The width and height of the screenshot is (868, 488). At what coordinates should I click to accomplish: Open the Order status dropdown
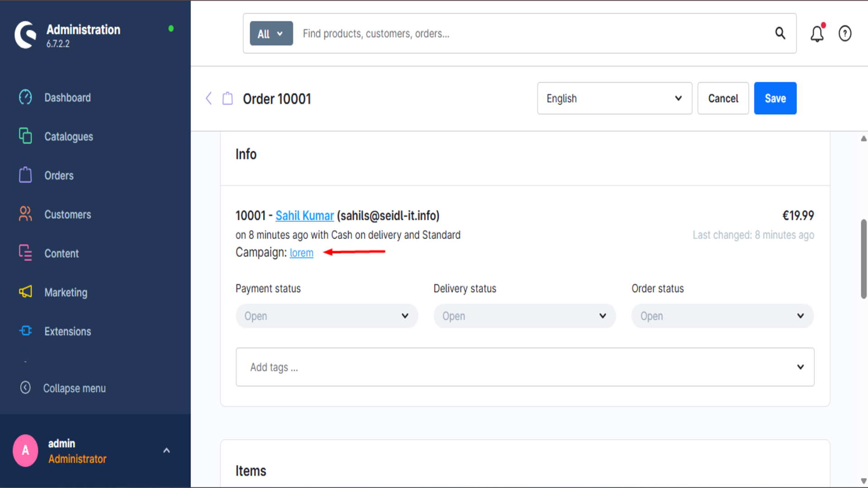(x=722, y=316)
